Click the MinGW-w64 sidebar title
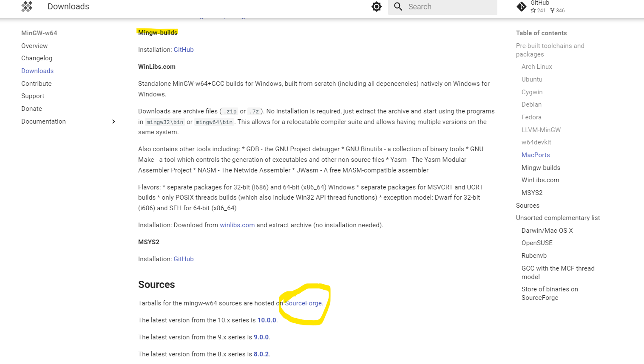The width and height of the screenshot is (644, 364). [x=39, y=33]
